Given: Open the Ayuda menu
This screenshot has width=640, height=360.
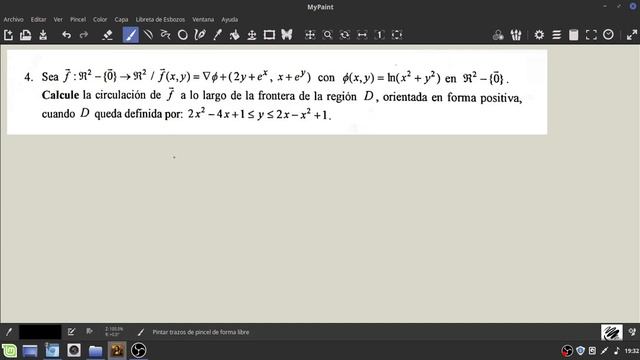Looking at the screenshot, I should click(230, 20).
